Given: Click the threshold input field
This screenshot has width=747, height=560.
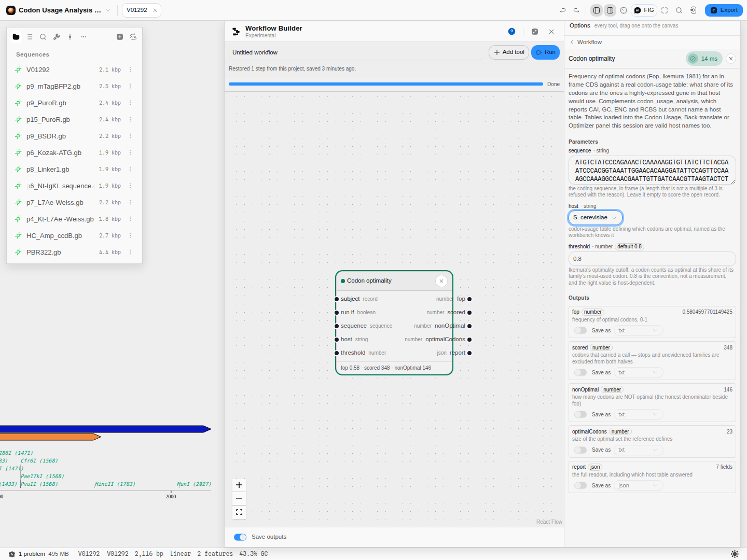Looking at the screenshot, I should 652,259.
